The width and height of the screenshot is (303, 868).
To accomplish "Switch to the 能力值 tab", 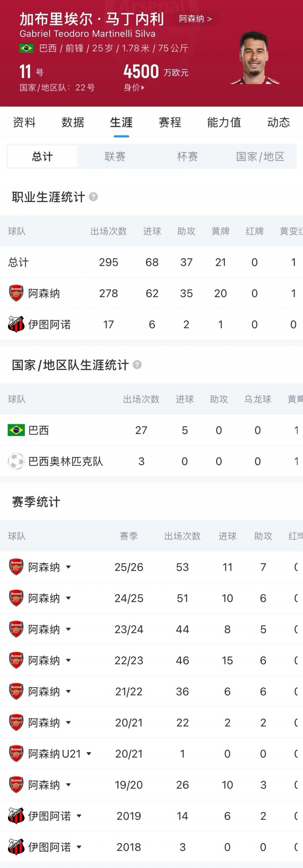I will point(224,122).
